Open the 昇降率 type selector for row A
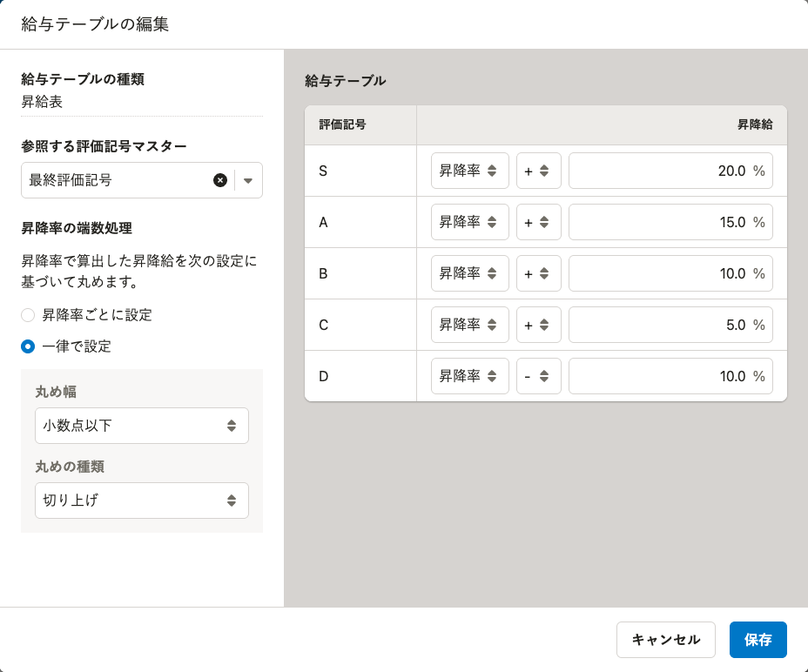 [x=469, y=222]
